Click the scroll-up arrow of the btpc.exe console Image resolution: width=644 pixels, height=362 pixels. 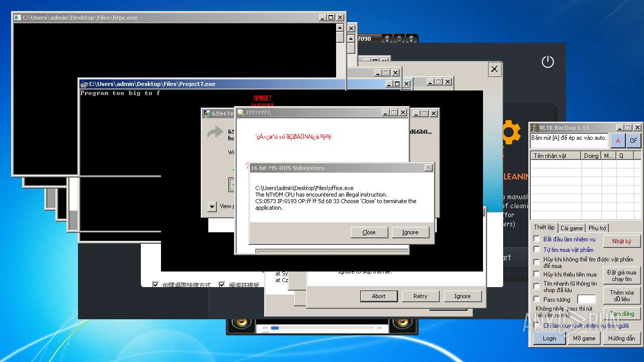[340, 28]
